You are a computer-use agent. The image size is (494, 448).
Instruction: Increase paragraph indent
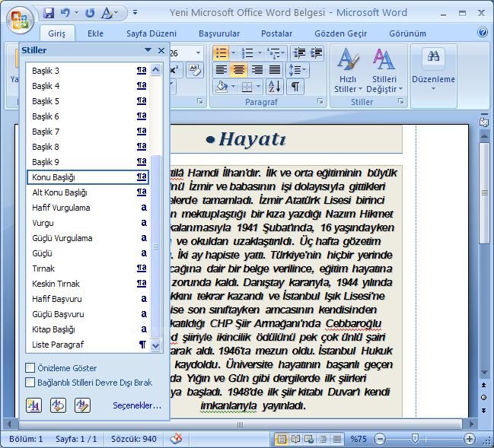click(x=316, y=53)
